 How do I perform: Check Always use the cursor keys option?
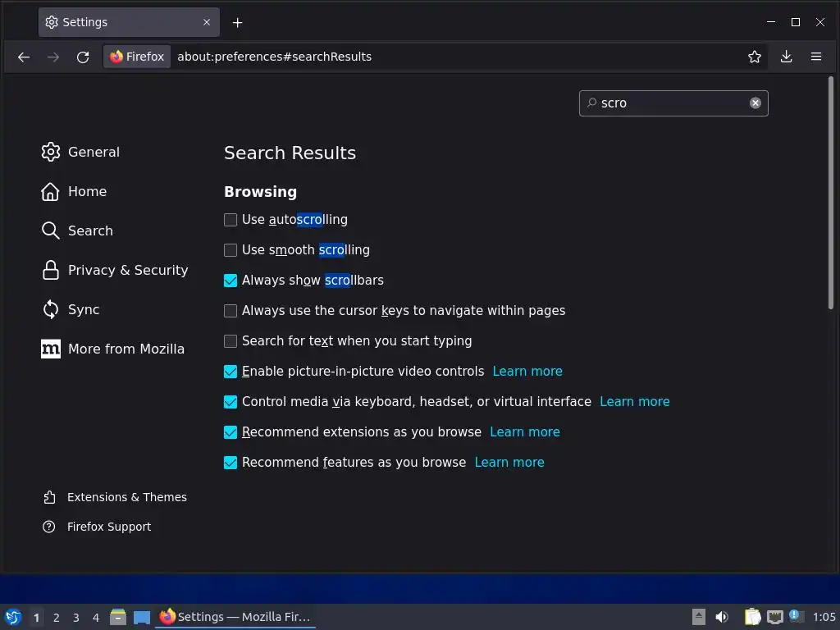[231, 311]
